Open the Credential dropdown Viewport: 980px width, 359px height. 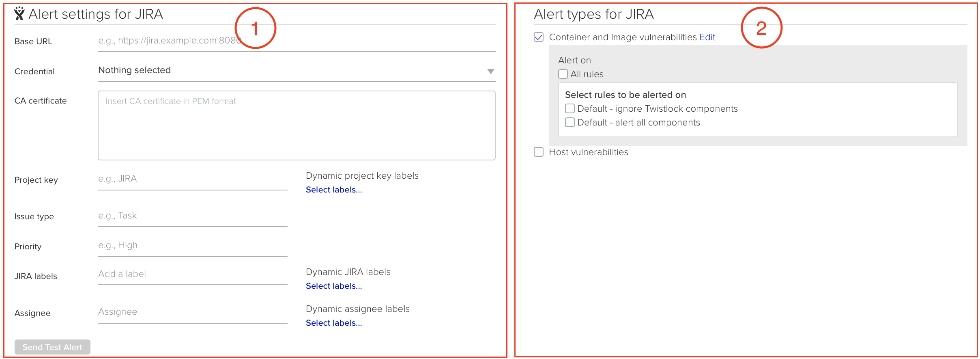tap(297, 71)
